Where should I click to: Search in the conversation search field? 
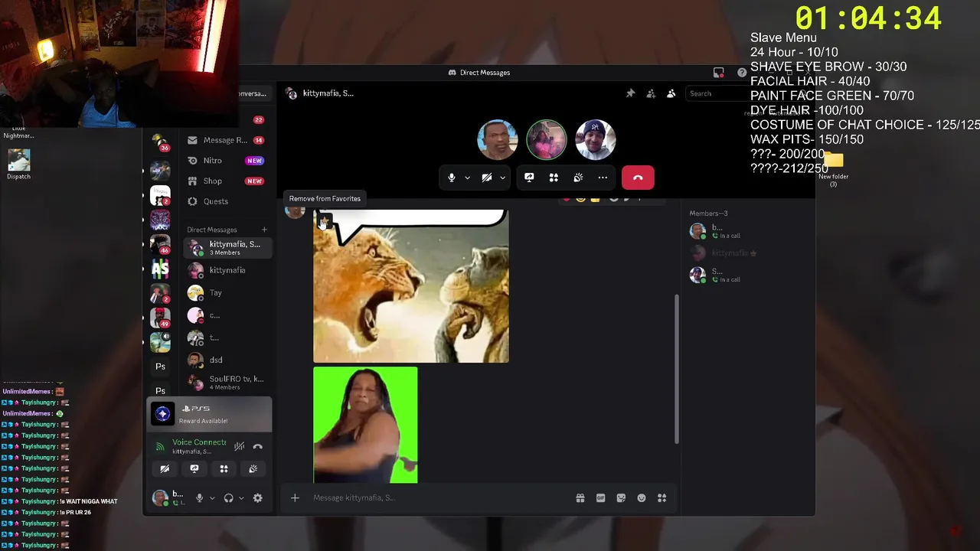(x=717, y=93)
